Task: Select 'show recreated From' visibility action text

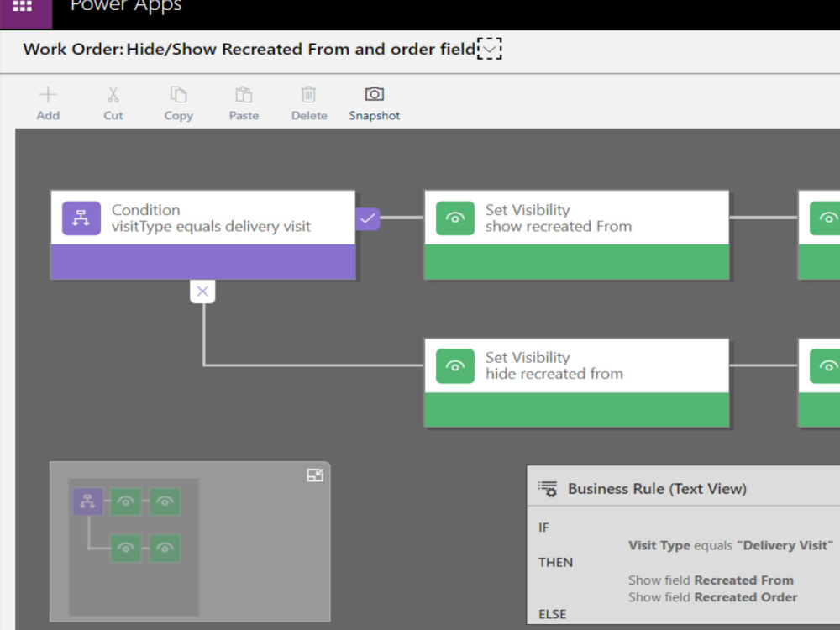Action: coord(559,227)
